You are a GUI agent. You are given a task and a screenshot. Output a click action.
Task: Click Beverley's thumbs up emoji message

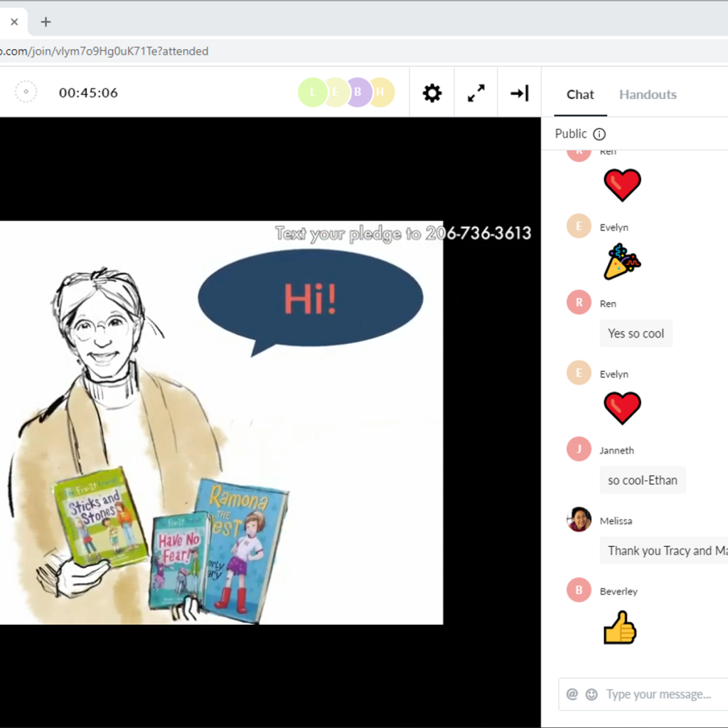(x=620, y=628)
